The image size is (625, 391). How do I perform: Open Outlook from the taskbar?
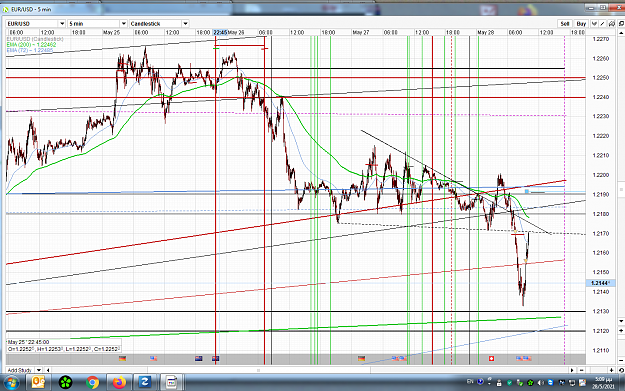(38, 383)
